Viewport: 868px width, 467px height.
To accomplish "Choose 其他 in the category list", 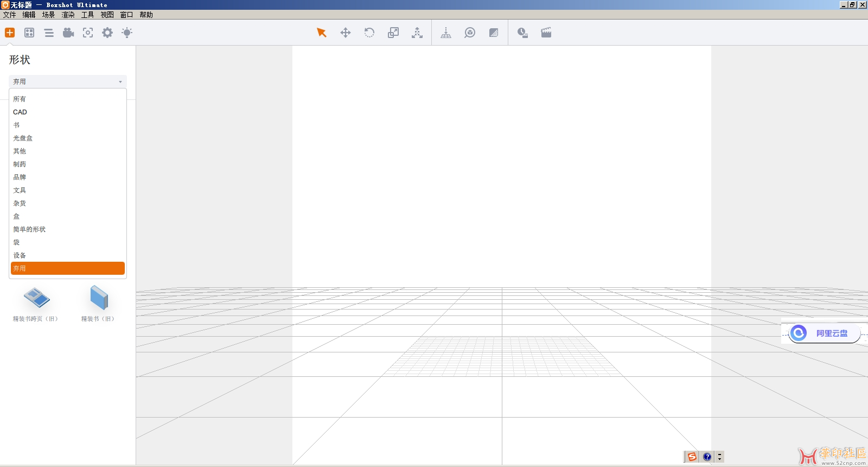I will (68, 151).
